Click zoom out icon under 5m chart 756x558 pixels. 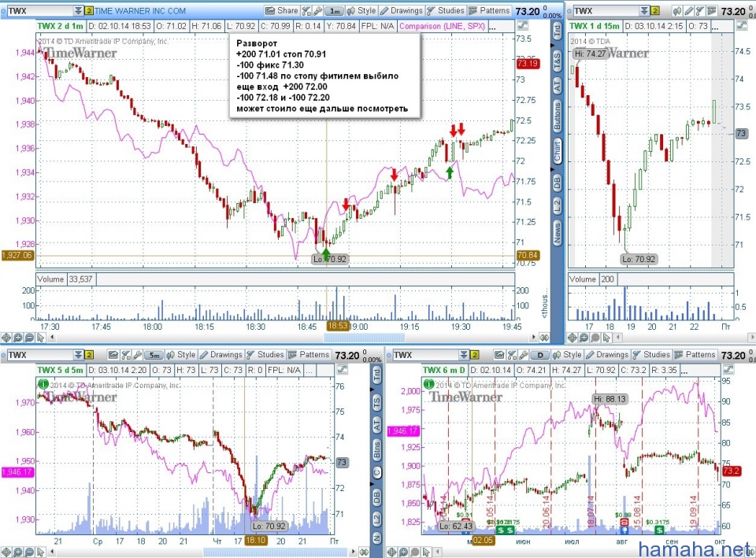tap(29, 552)
